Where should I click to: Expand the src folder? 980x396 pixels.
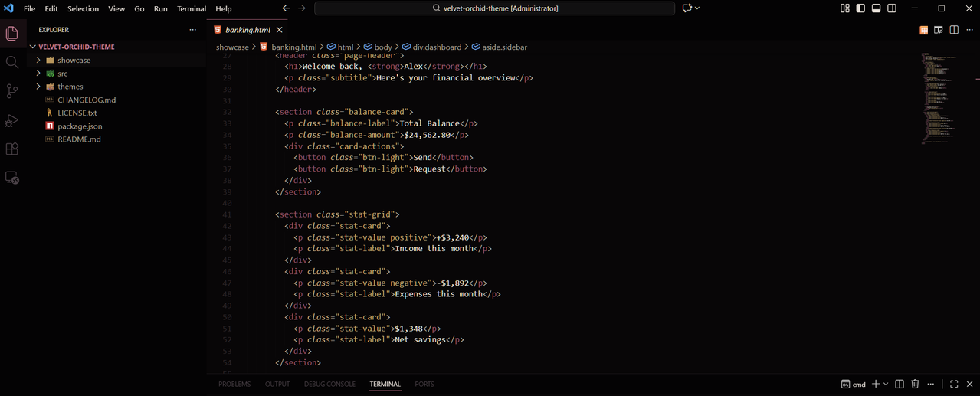coord(38,74)
